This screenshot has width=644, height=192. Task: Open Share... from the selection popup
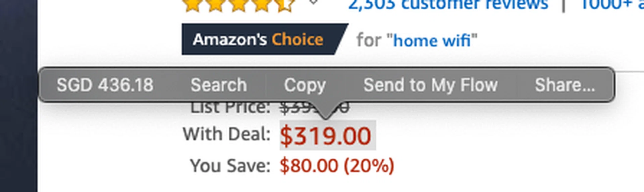pos(565,85)
